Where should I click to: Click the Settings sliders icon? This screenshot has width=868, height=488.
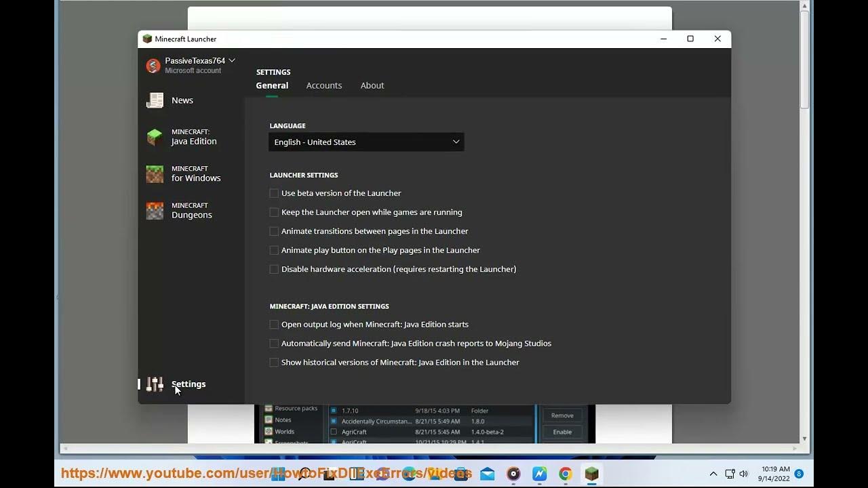155,384
